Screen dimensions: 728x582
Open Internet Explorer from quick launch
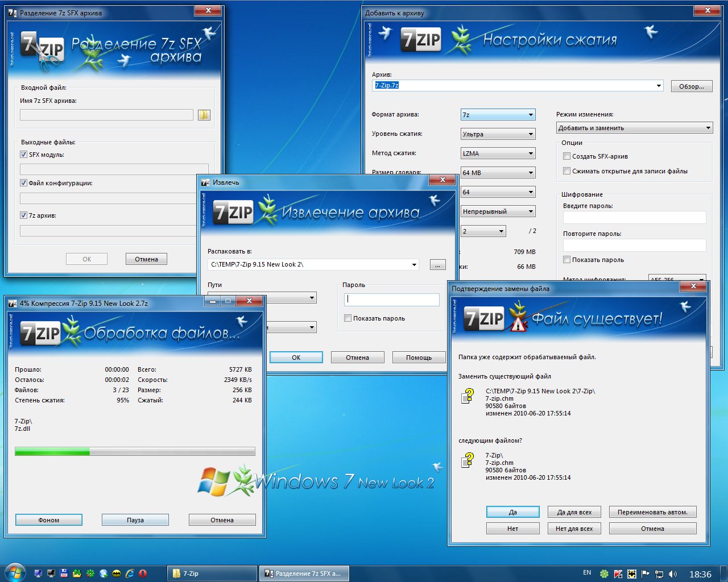point(130,573)
